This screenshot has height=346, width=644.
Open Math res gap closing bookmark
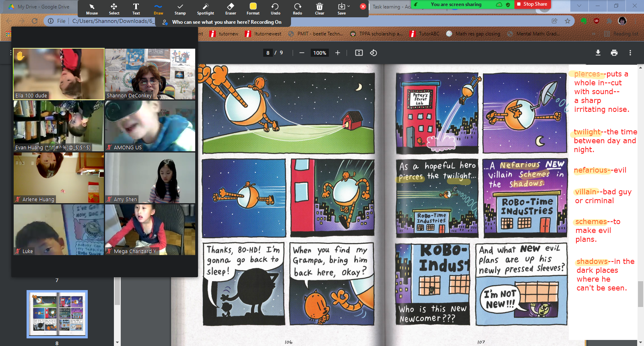[473, 34]
